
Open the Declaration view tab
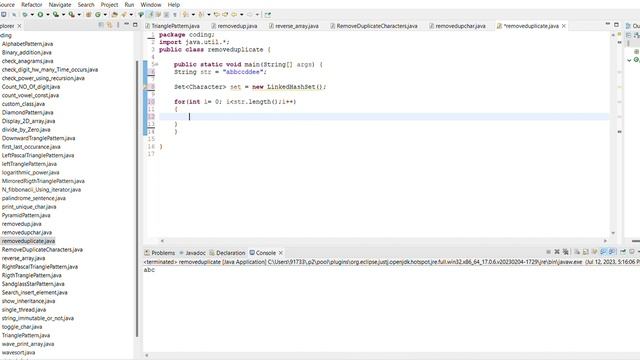(227, 253)
